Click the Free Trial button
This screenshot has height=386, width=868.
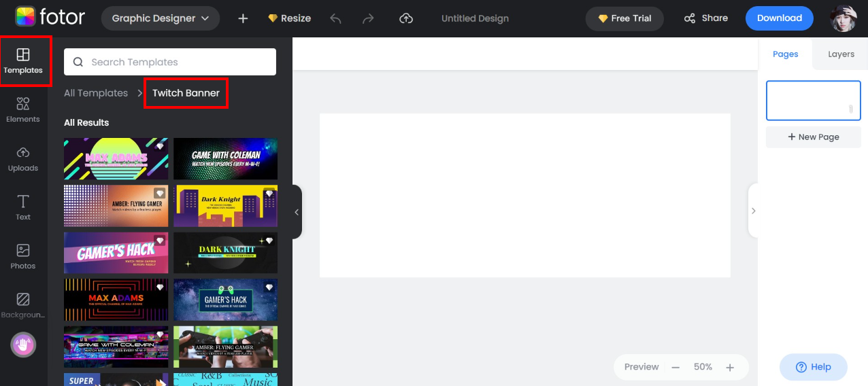624,18
